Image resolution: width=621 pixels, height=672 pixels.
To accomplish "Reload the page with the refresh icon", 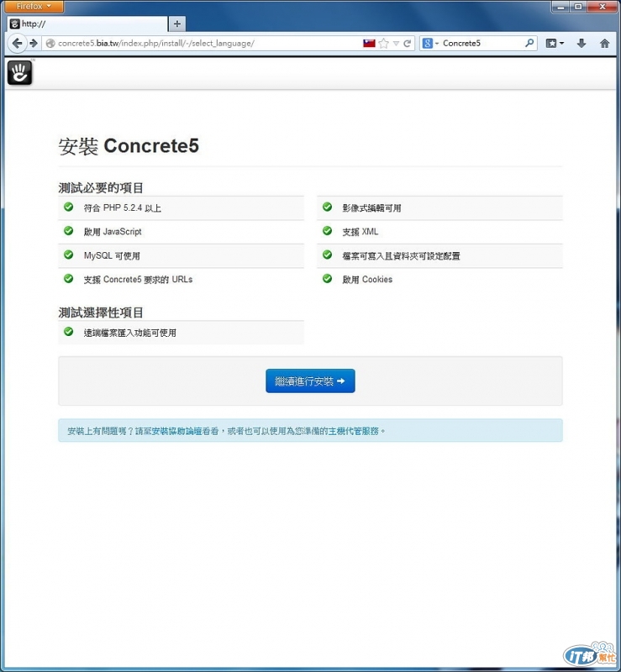I will [407, 44].
